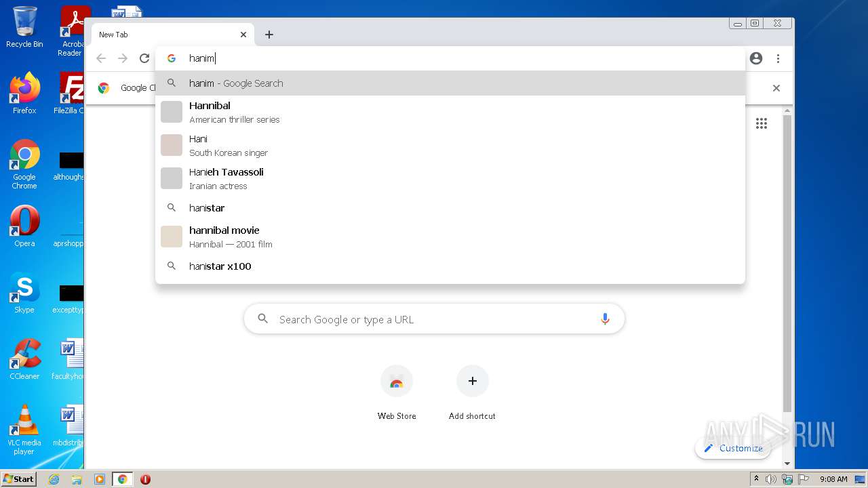The height and width of the screenshot is (488, 868).
Task: Choose the hannibal movie 2001 film suggestion
Action: [450, 237]
